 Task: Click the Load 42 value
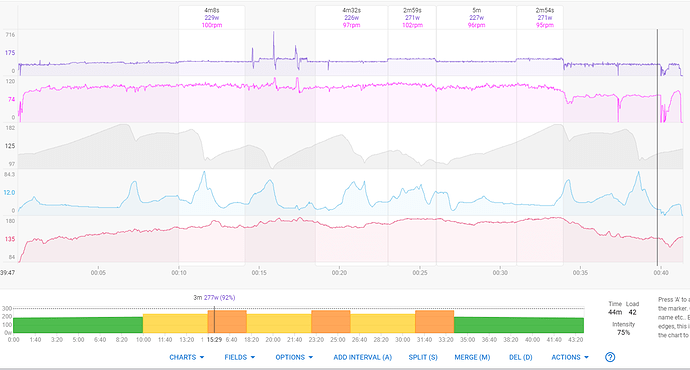coord(632,312)
